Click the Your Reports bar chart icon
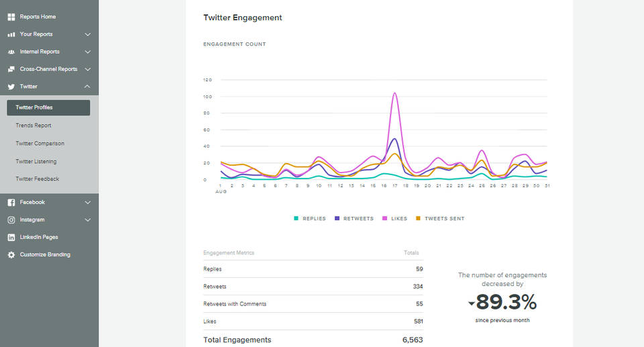 [11, 34]
